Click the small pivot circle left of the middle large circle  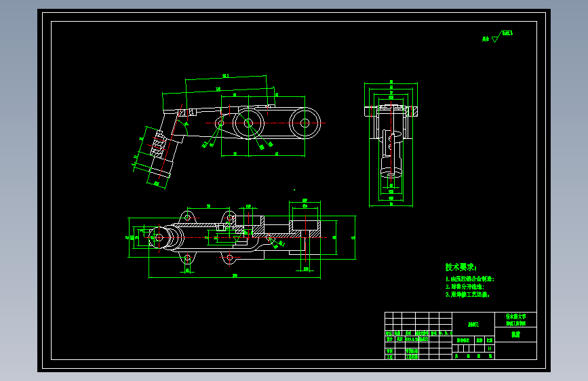(220, 123)
